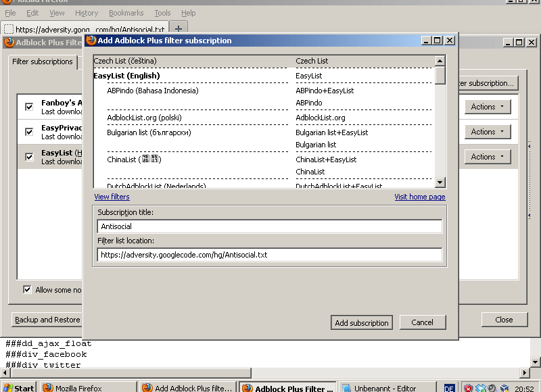Uncheck EasyList subscription checkbox in preferences window
The image size is (541, 392).
[29, 157]
